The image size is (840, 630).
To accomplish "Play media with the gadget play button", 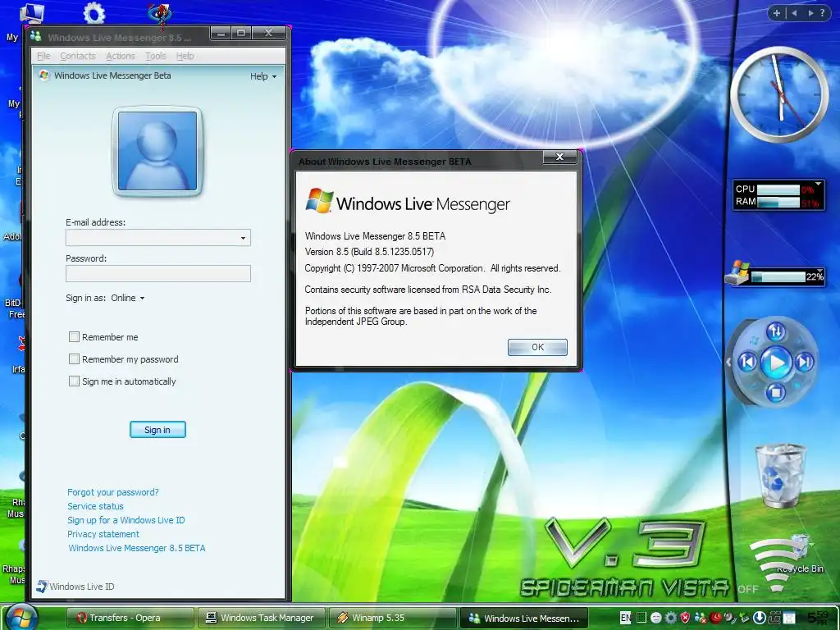I will pyautogui.click(x=775, y=363).
